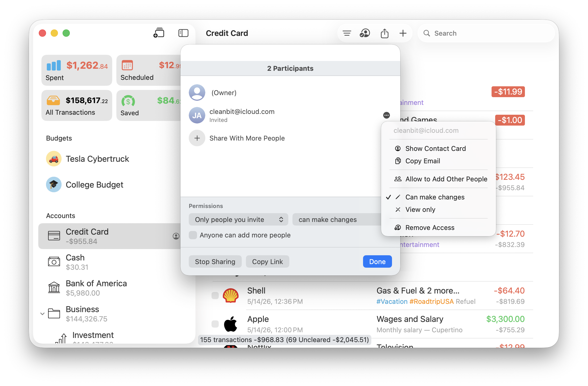The image size is (588, 386).
Task: Click the -$11.99 amount badge
Action: 508,92
